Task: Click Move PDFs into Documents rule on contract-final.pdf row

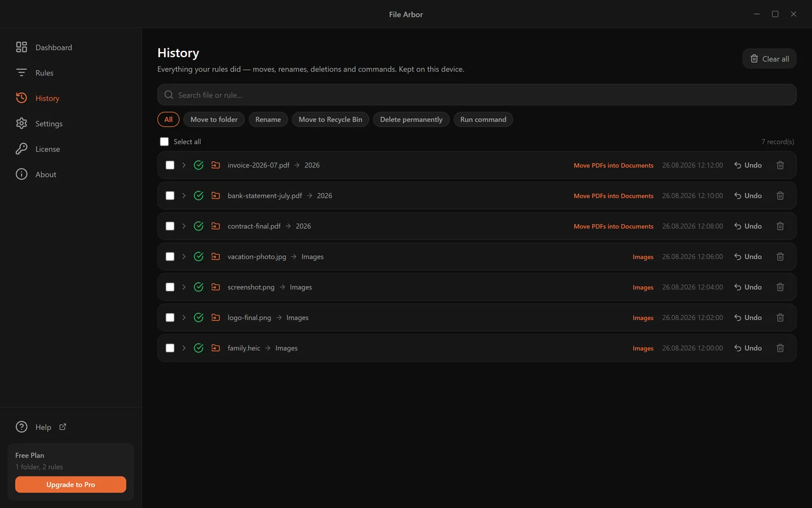Action: point(613,226)
